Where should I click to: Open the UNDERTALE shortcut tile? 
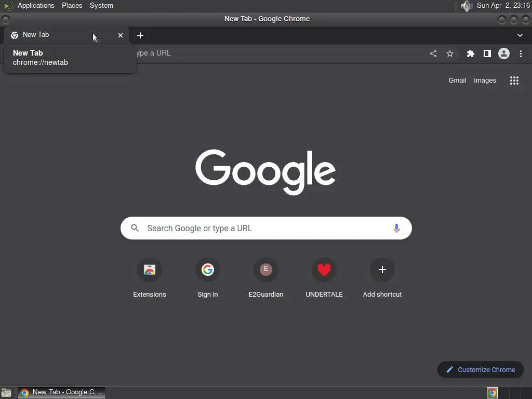tap(324, 278)
